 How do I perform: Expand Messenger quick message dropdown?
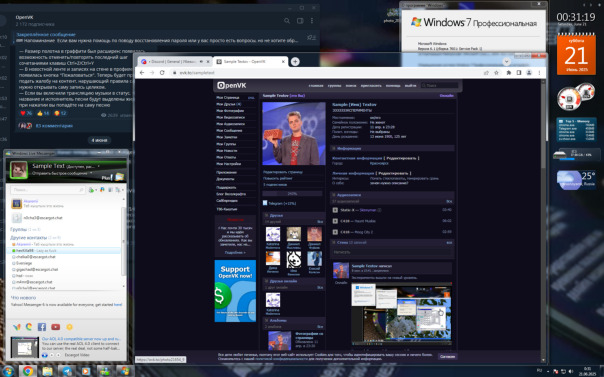pos(91,173)
